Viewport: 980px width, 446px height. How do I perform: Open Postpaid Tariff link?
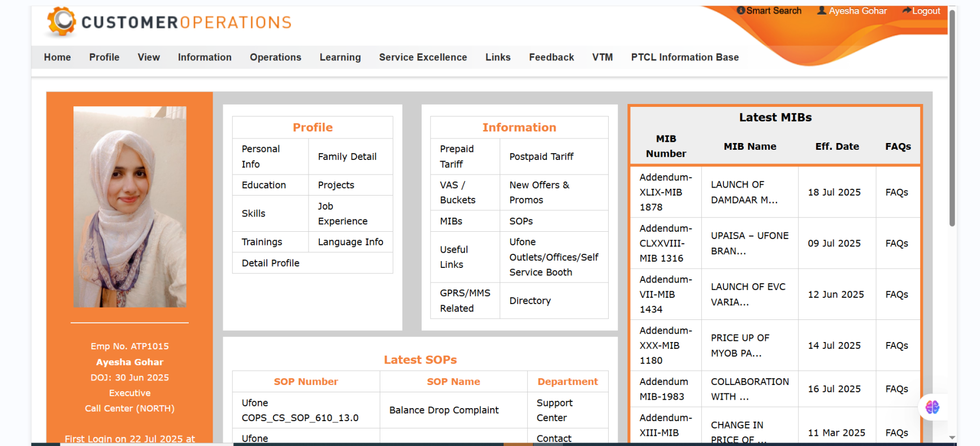(541, 157)
